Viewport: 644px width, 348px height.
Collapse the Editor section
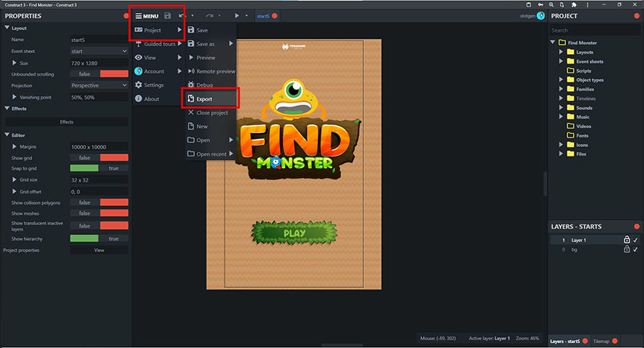[7, 135]
